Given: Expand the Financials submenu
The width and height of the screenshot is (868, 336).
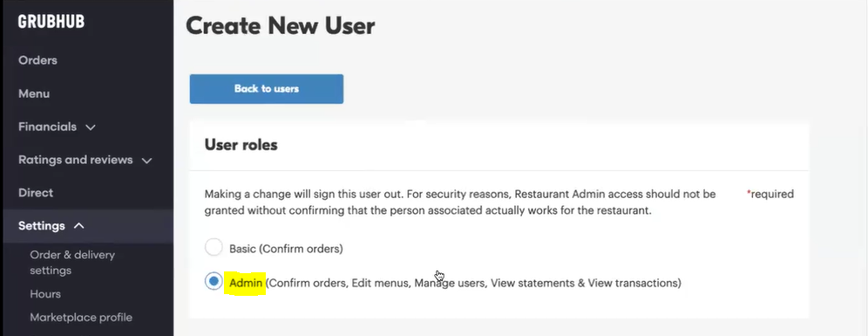Looking at the screenshot, I should tap(57, 127).
